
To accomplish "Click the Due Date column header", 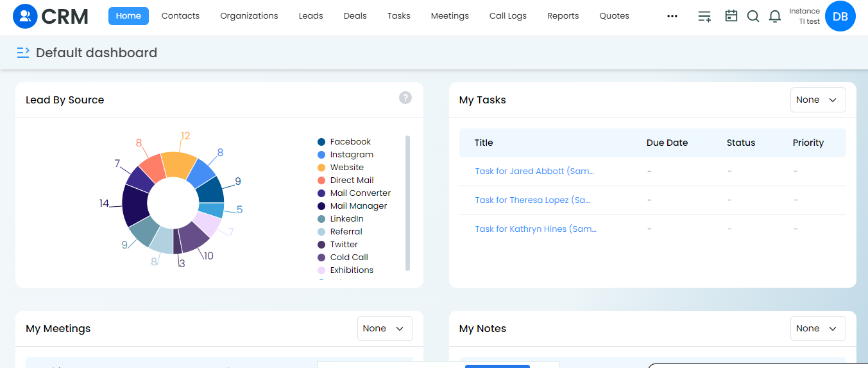I will (667, 143).
